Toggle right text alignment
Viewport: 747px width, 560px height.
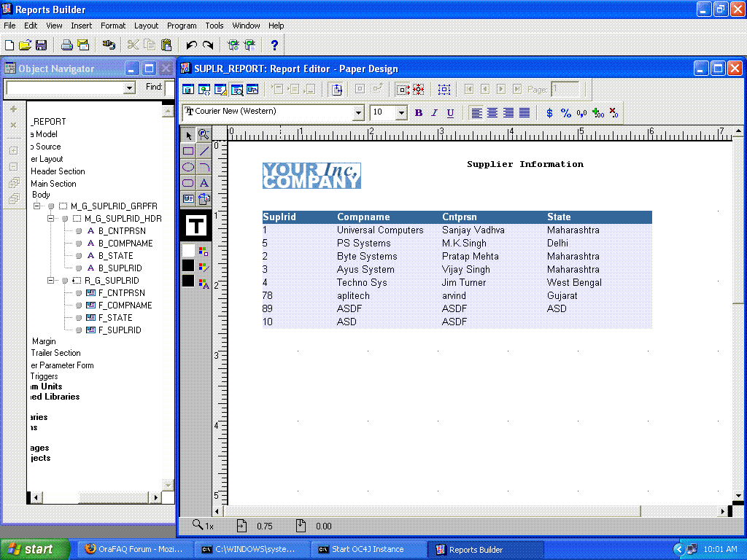[x=508, y=113]
